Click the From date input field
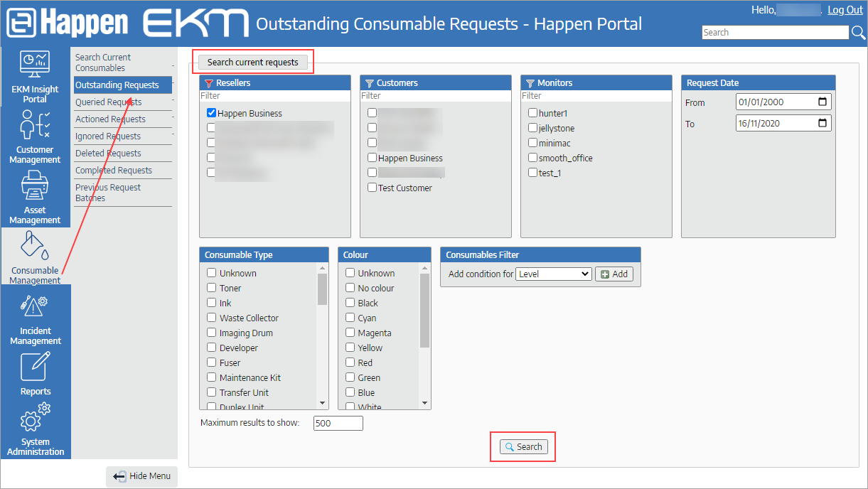Viewport: 868px width, 489px height. point(783,102)
